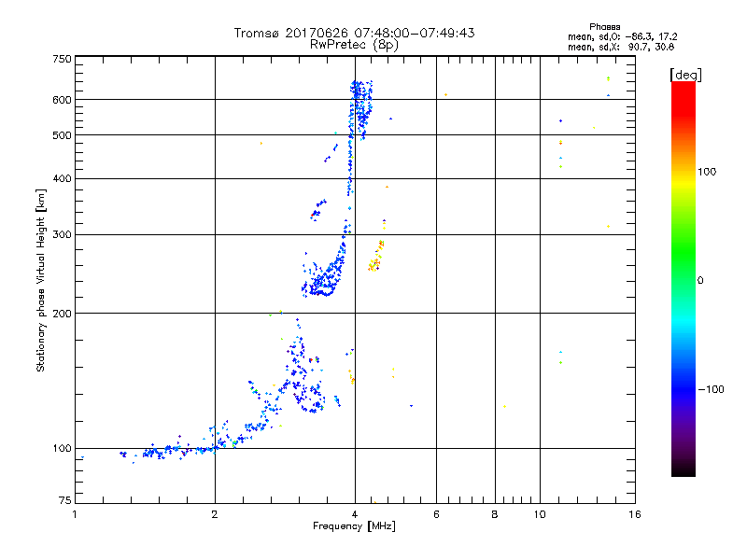Click the x-axis tick label '2'
This screenshot has height=560, width=747.
(x=215, y=514)
